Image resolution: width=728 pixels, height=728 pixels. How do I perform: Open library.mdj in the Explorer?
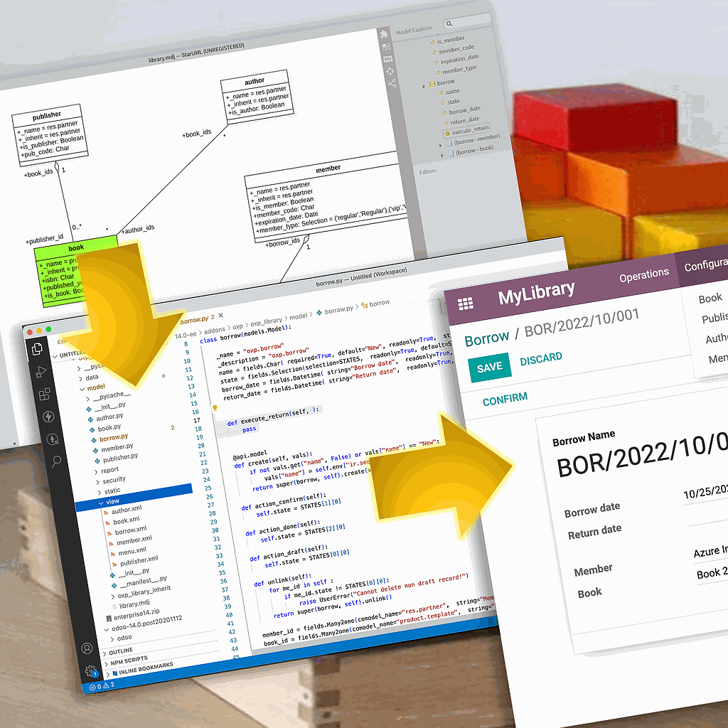(x=134, y=604)
